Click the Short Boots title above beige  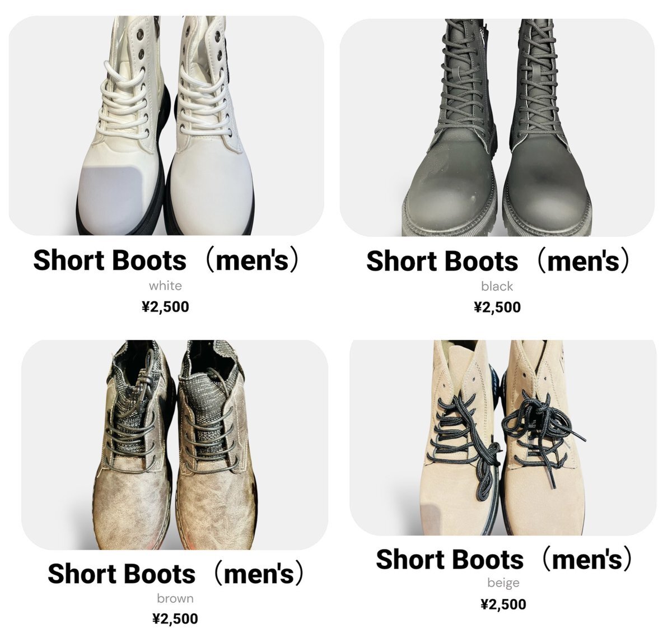(x=503, y=559)
